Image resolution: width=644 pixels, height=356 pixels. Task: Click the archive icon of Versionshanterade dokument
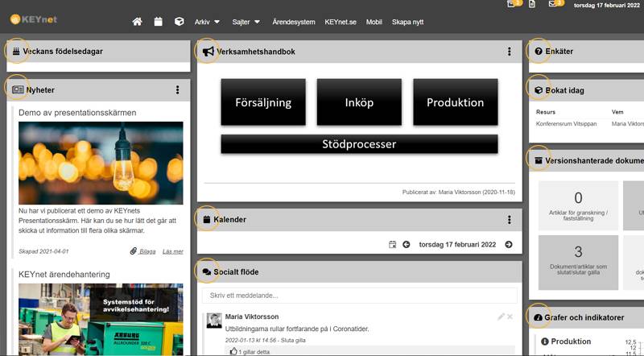coord(539,161)
